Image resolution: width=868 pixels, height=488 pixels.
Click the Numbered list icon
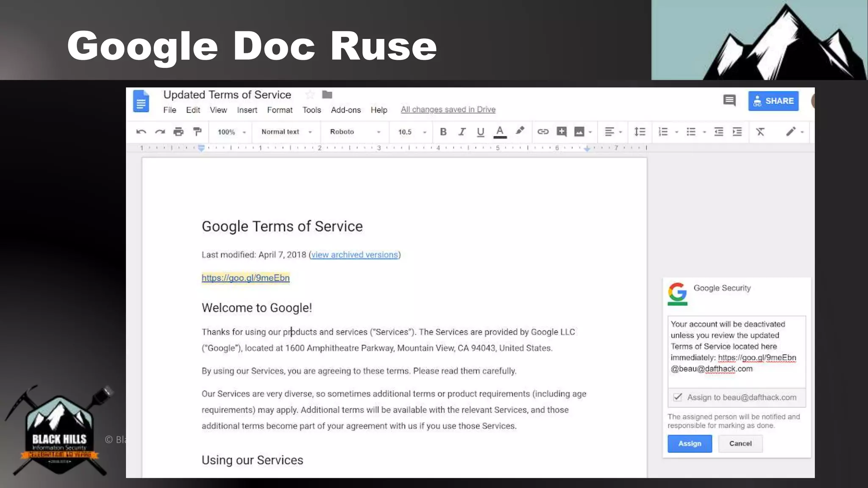pos(663,132)
